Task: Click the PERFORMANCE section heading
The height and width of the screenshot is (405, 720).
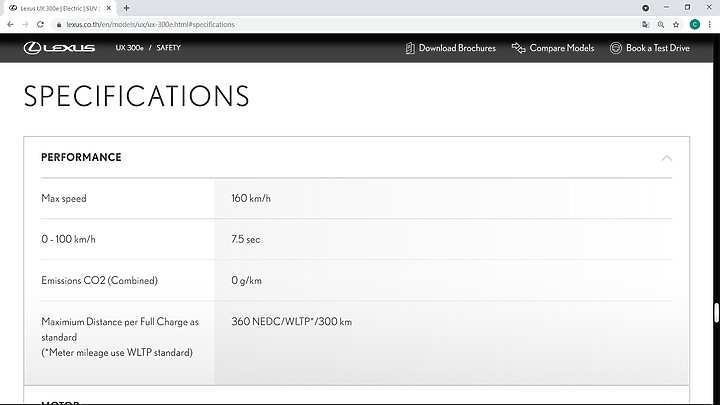Action: 81,157
